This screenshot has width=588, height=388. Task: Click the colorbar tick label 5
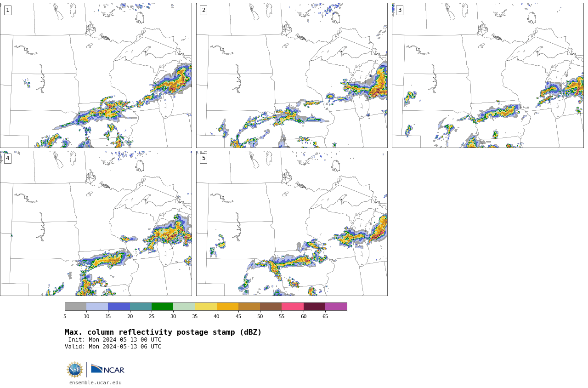click(x=65, y=316)
